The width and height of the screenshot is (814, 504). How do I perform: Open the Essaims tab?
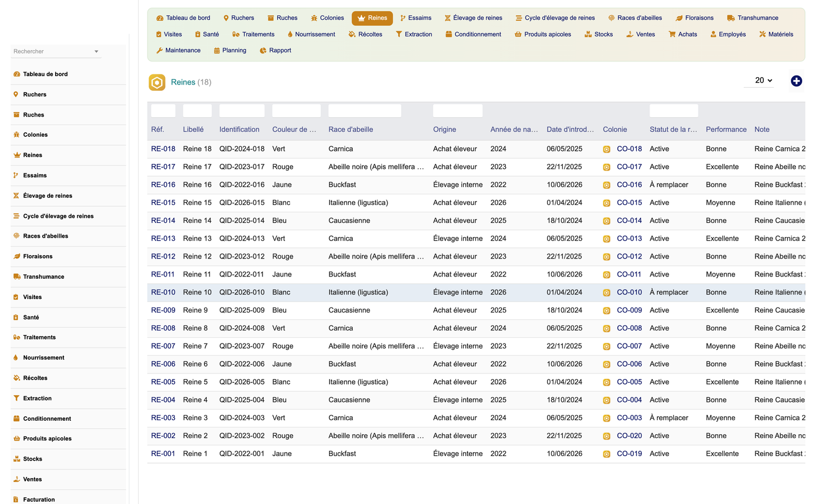pyautogui.click(x=416, y=18)
